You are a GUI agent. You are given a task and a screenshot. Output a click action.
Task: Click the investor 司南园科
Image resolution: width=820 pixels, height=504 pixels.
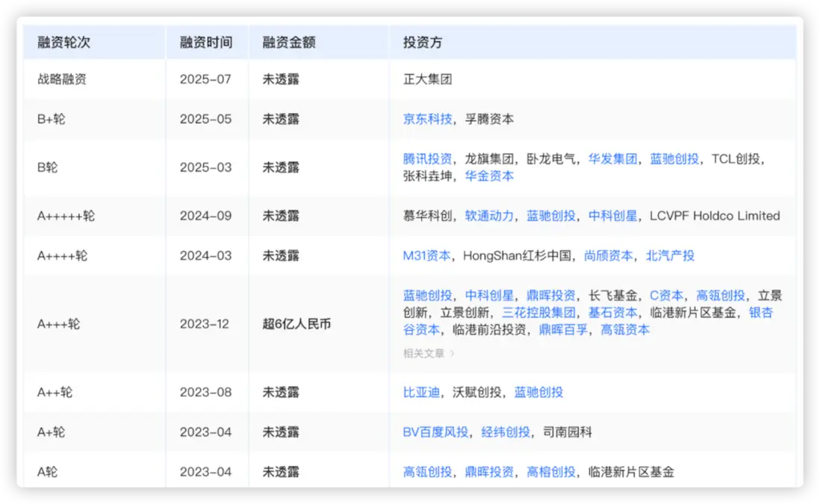click(x=567, y=432)
